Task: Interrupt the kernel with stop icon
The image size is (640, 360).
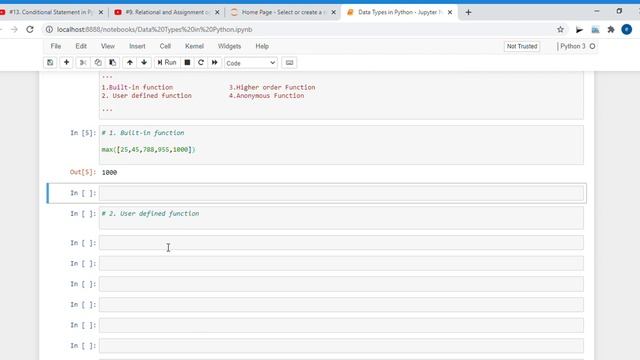Action: click(x=187, y=62)
